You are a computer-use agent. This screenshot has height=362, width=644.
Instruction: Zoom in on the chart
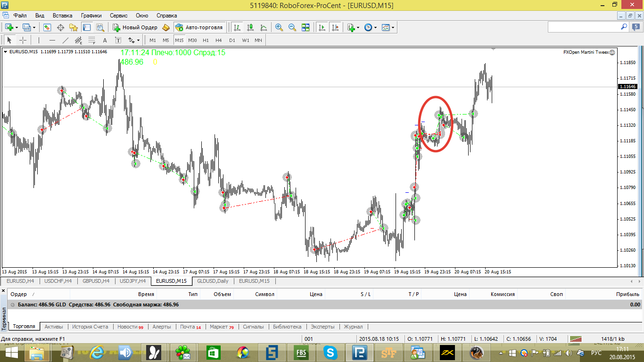point(279,27)
